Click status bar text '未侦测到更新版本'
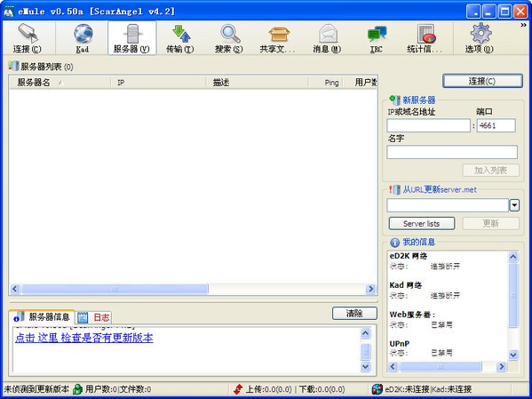 [36, 389]
